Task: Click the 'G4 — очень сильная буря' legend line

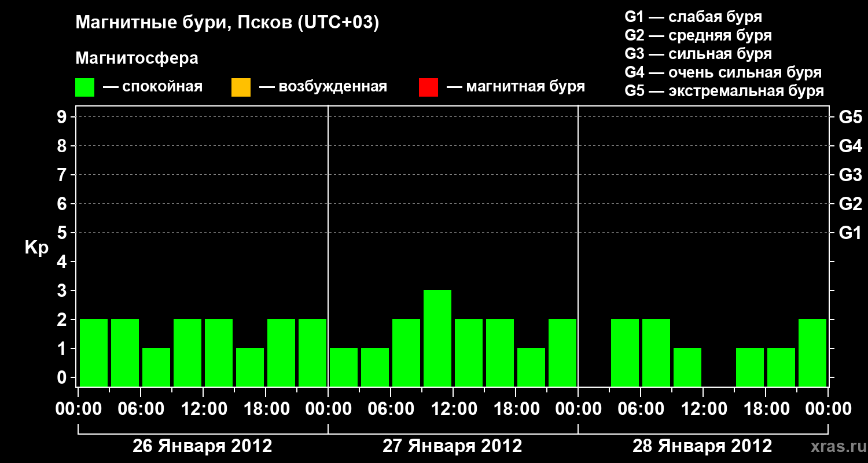Action: tap(723, 72)
